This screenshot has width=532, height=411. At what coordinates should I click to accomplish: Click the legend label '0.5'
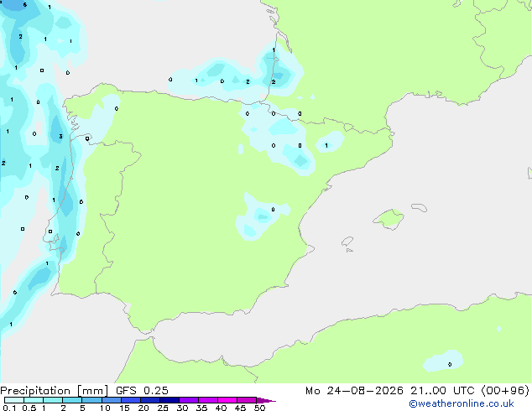click(x=29, y=408)
